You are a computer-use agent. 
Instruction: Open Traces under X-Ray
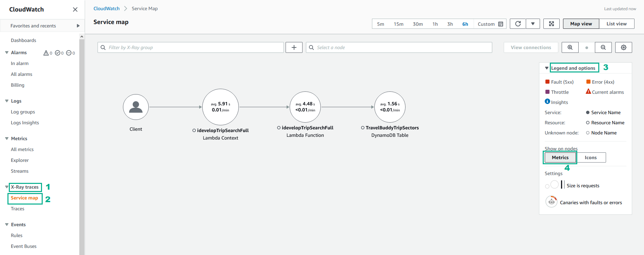click(18, 209)
